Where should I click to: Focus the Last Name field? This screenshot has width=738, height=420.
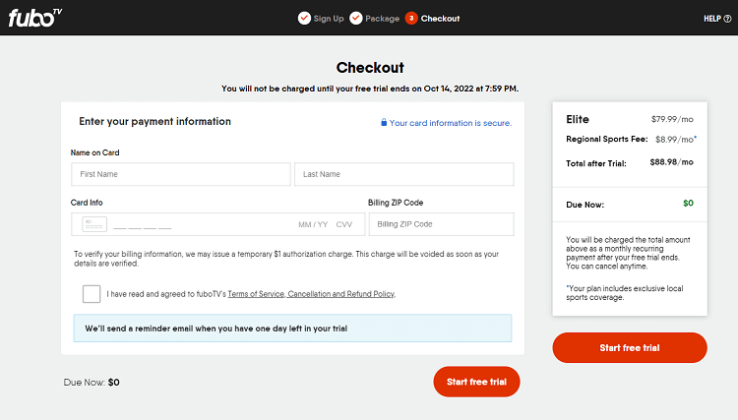coord(404,174)
